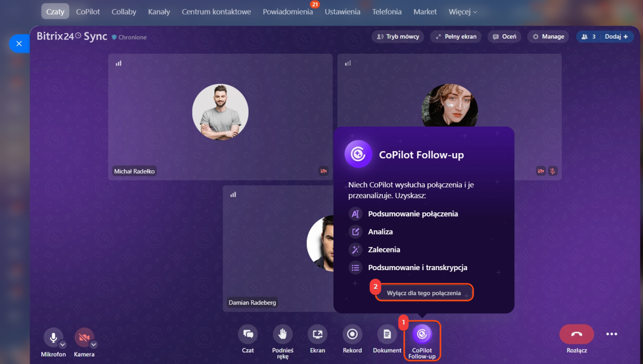This screenshot has height=364, width=643.
Task: Click muted microphone icon on top-right tile
Action: pos(552,171)
